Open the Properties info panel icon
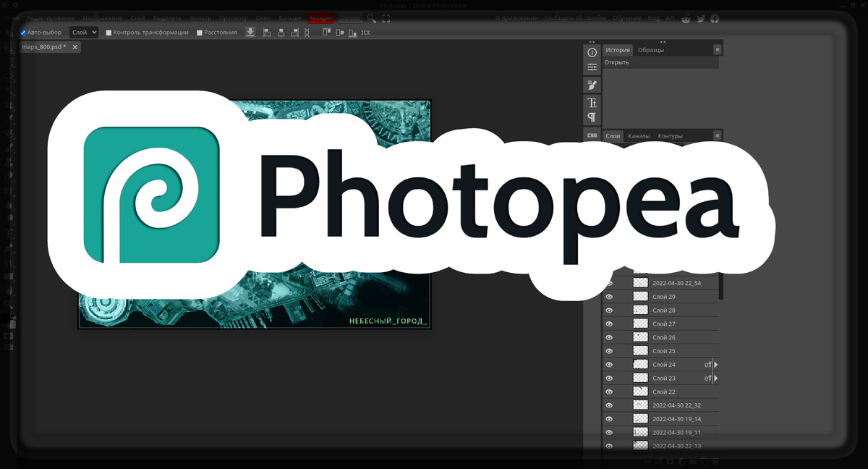The image size is (868, 469). 592,53
